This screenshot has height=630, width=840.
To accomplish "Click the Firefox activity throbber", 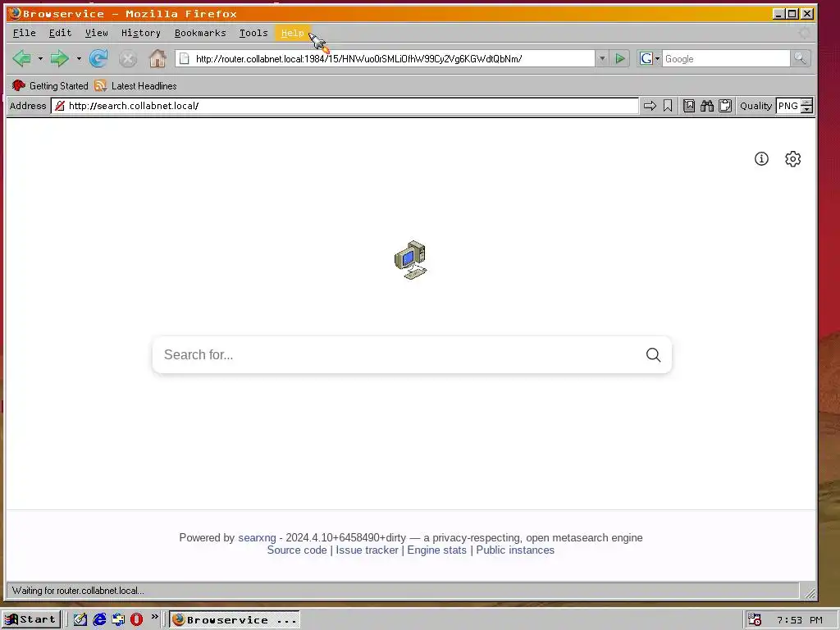I will click(x=804, y=33).
